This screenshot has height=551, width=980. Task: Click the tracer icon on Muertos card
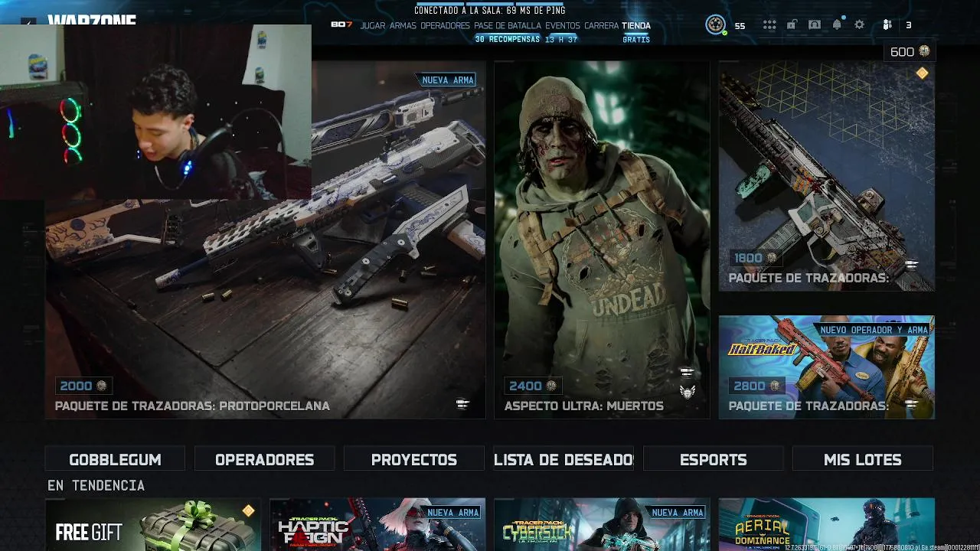pos(687,373)
